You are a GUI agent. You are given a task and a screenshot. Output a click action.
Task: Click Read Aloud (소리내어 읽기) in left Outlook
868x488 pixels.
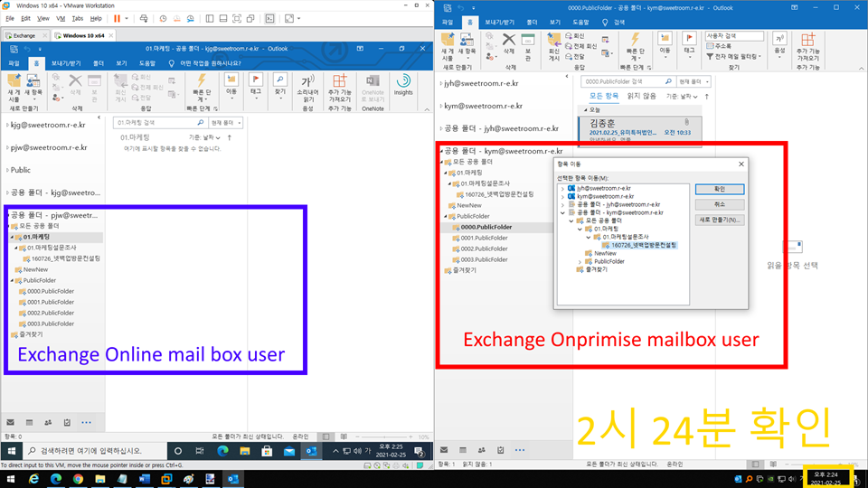(x=307, y=89)
